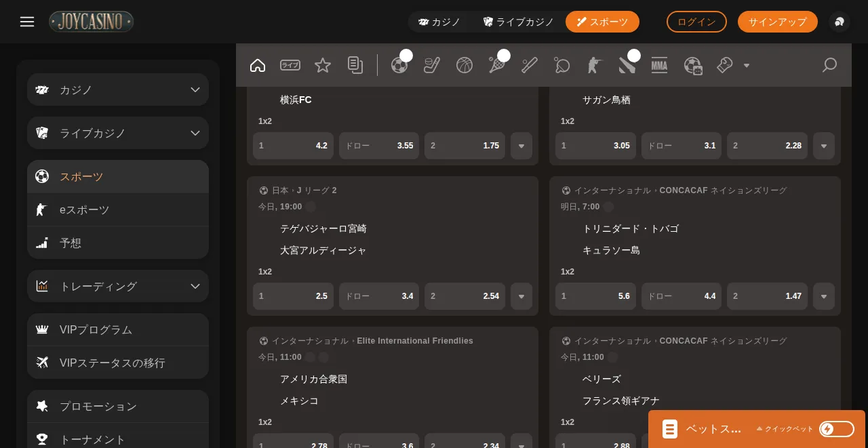Switch to the ライブカジノ top tab
The height and width of the screenshot is (448, 868).
click(519, 22)
